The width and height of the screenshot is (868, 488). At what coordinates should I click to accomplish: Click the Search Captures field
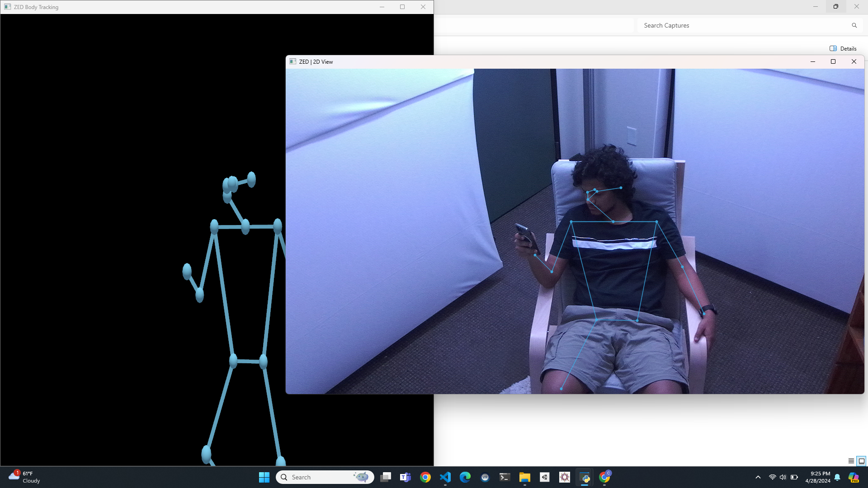[x=741, y=26]
